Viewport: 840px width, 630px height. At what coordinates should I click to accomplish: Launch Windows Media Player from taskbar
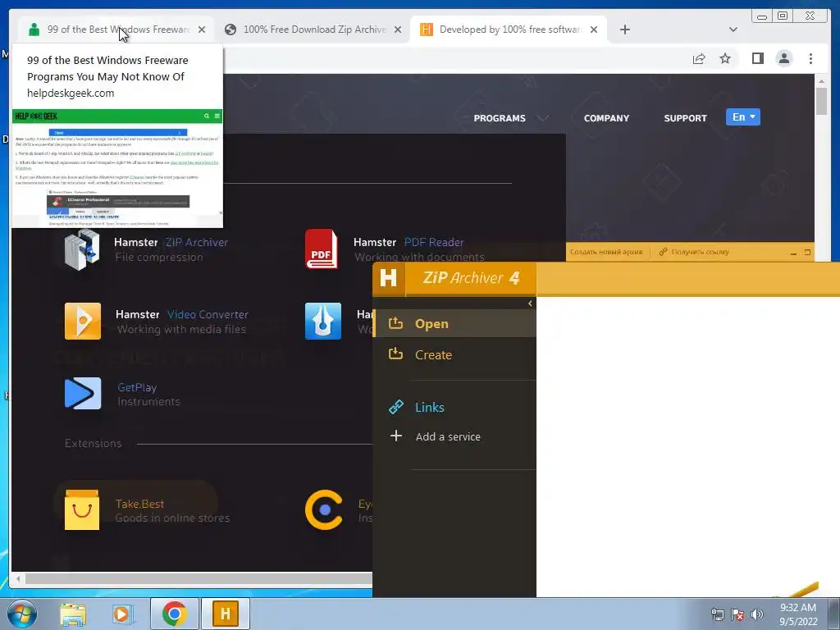pos(123,614)
